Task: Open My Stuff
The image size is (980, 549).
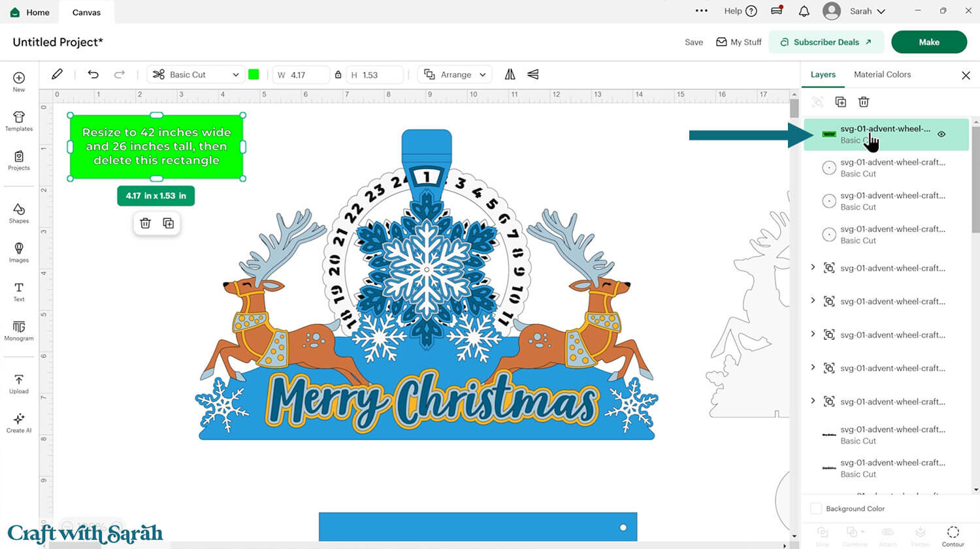Action: 739,42
